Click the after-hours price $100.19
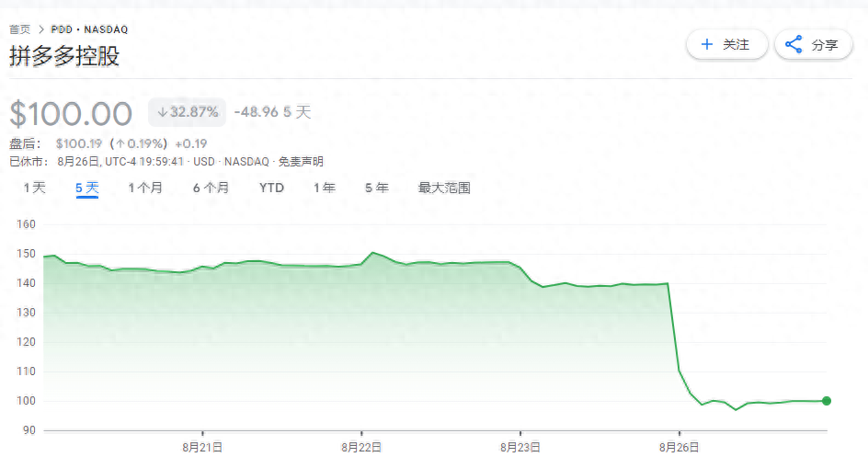 pyautogui.click(x=78, y=143)
